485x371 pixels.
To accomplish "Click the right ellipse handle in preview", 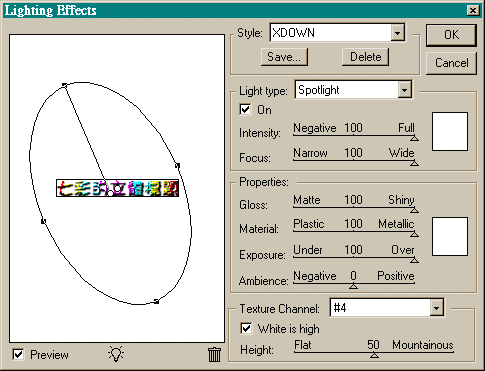I will (x=178, y=165).
